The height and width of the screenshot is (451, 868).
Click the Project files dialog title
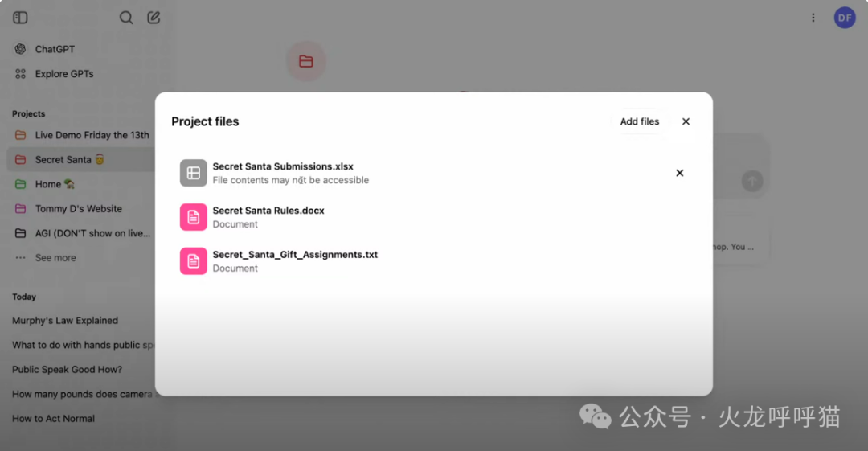click(x=205, y=121)
